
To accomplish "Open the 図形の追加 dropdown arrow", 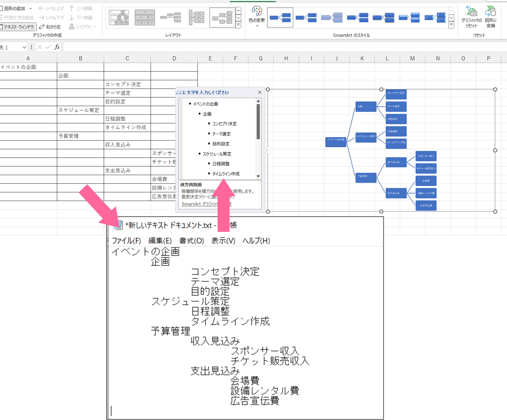I will tap(30, 8).
